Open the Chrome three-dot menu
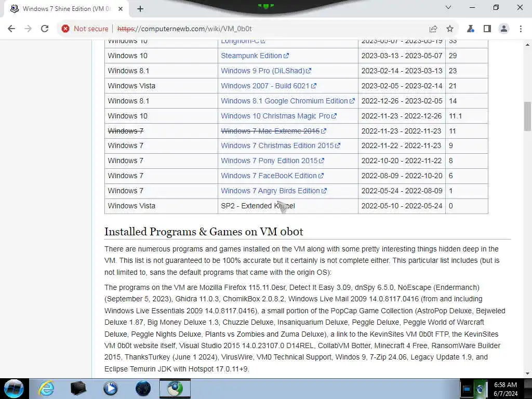 coord(521,29)
